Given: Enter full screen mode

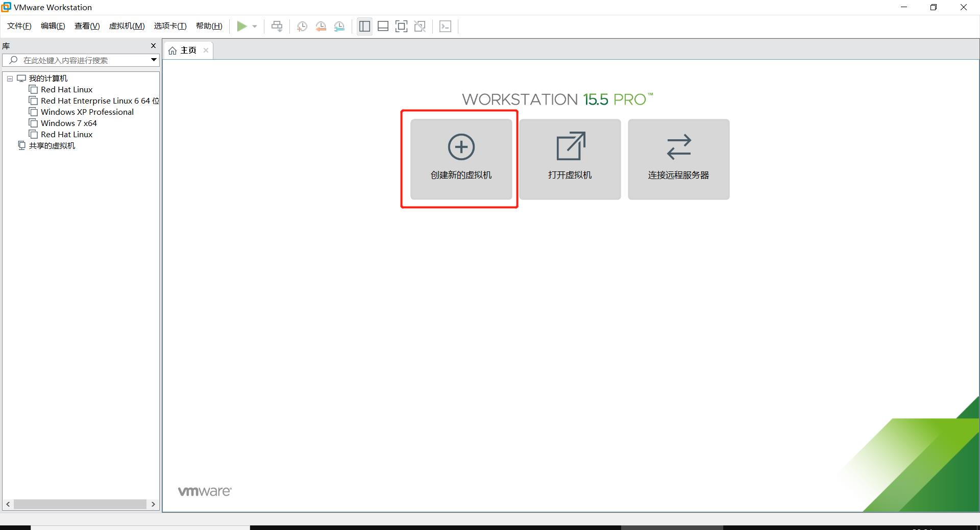Looking at the screenshot, I should pyautogui.click(x=401, y=26).
